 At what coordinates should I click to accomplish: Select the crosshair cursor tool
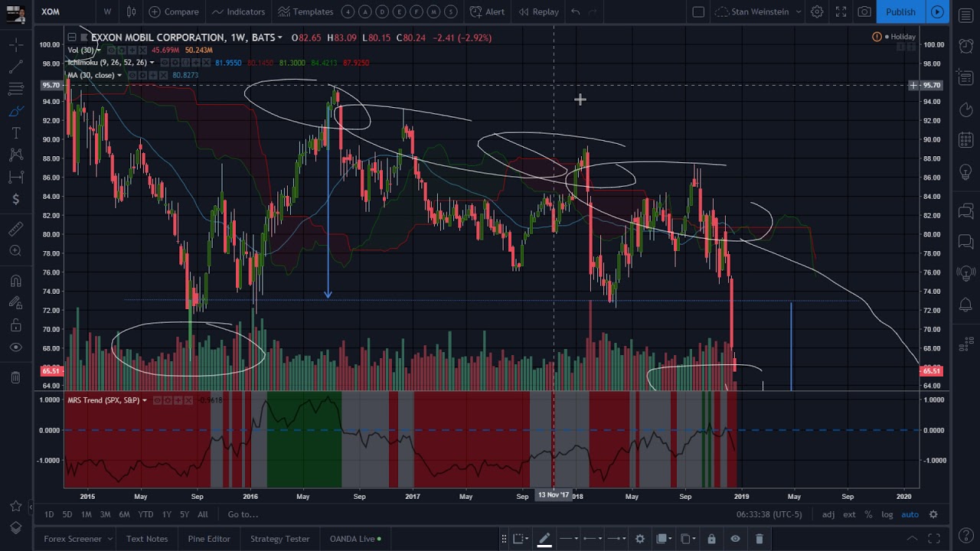[x=15, y=45]
